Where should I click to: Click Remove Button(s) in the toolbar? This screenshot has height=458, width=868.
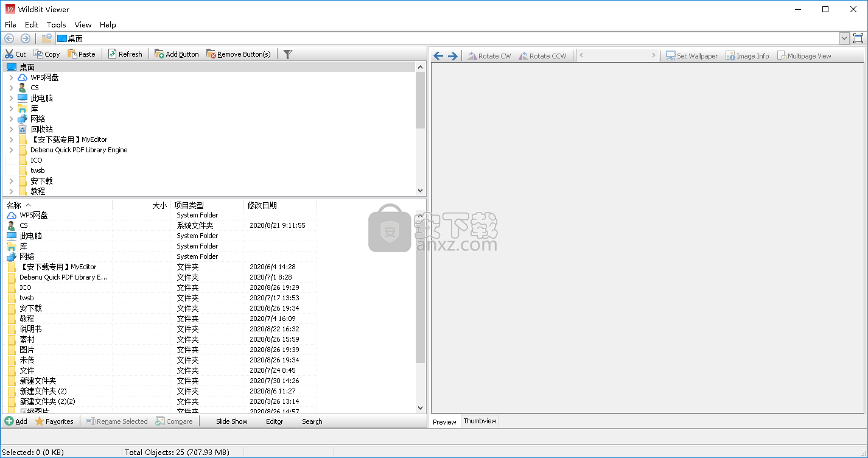[x=239, y=54]
